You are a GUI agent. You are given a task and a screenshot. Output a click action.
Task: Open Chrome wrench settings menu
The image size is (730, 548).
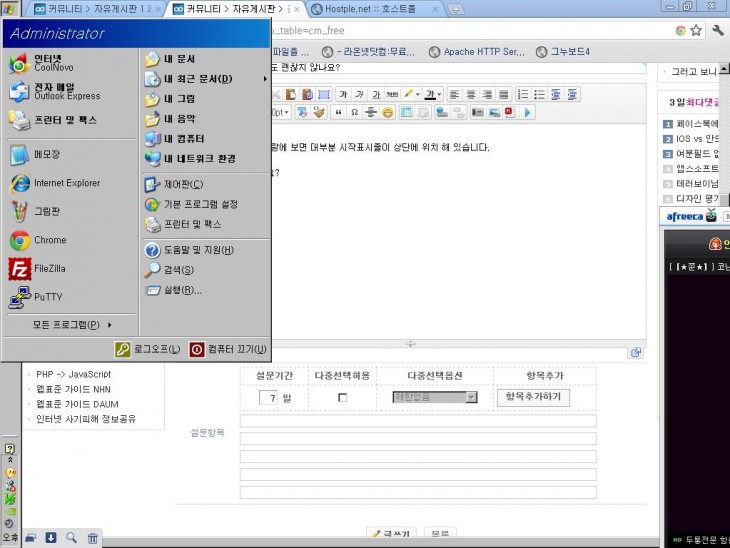pyautogui.click(x=717, y=31)
